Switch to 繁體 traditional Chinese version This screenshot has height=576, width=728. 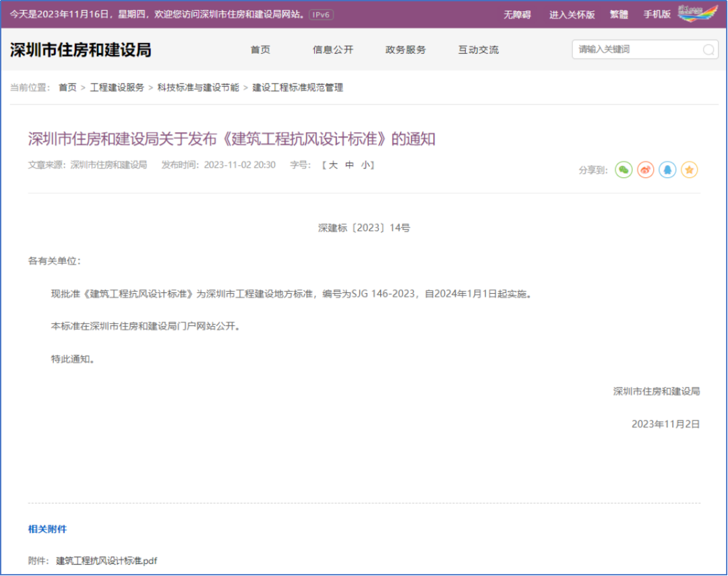[x=619, y=14]
